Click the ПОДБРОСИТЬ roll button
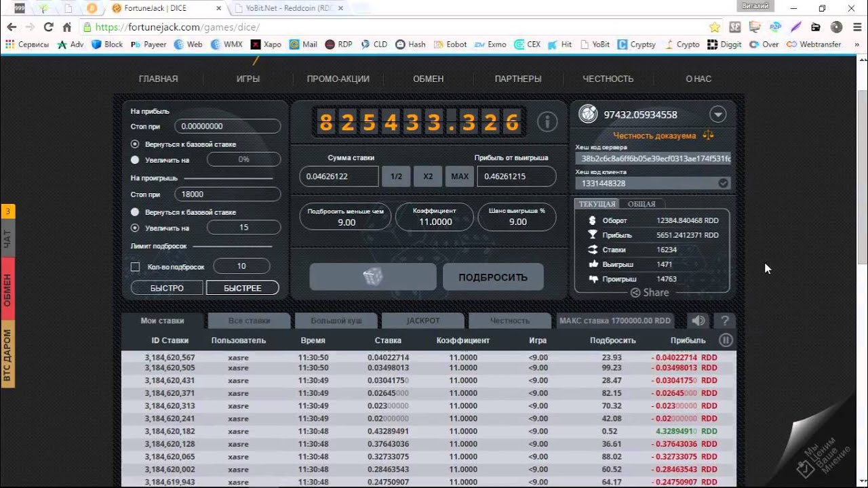Viewport: 868px width, 488px height. (493, 277)
